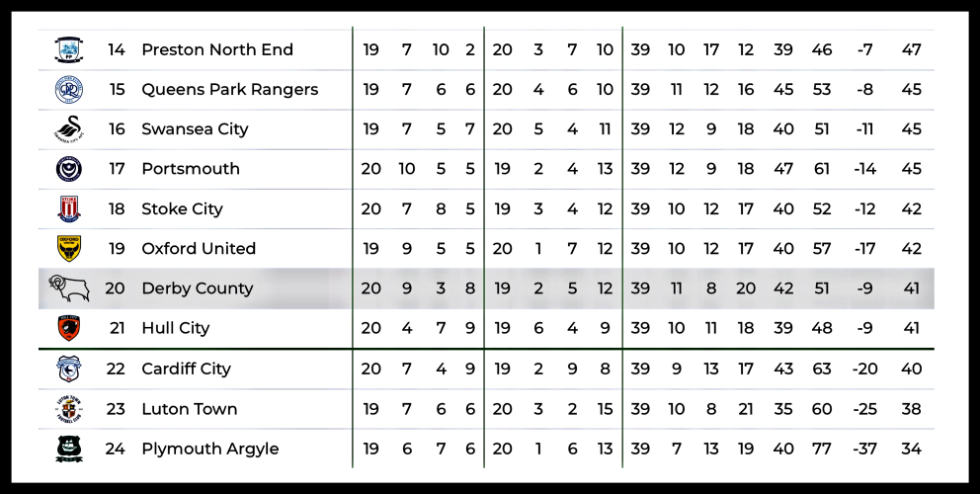
Task: Open the Plymouth Argyle team page
Action: (209, 449)
